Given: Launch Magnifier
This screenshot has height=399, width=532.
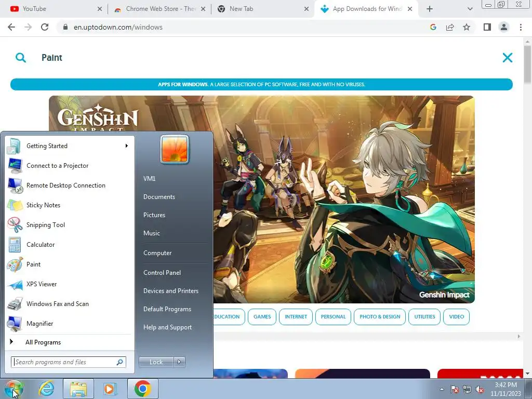Looking at the screenshot, I should 69,323.
